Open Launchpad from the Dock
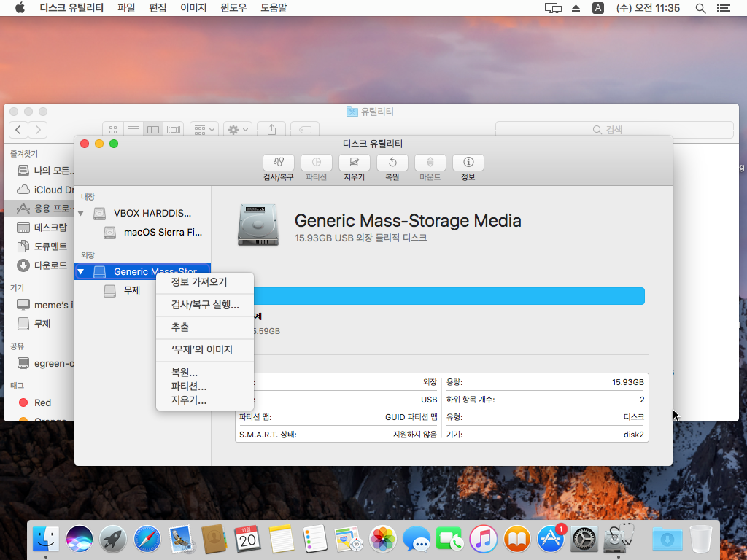The image size is (747, 560). click(113, 539)
